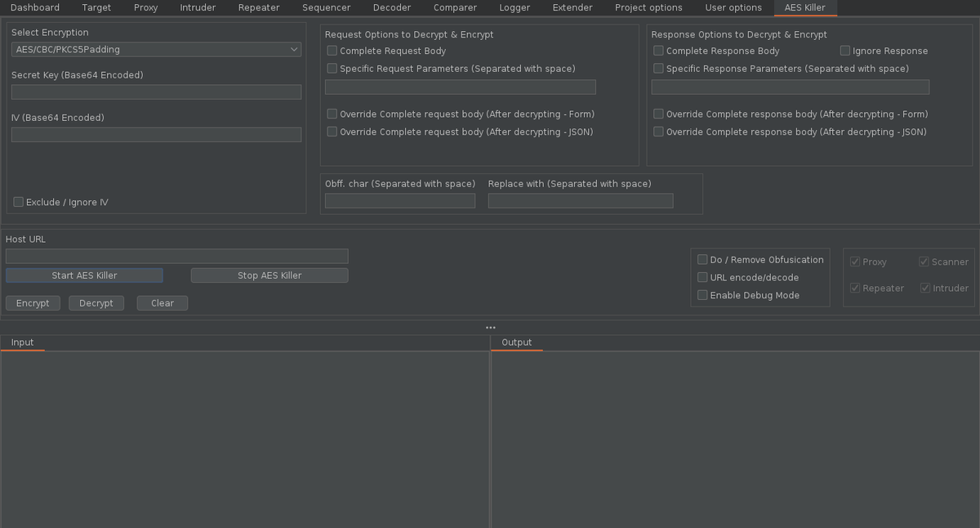This screenshot has width=980, height=528.
Task: Open the Extender tab
Action: coord(572,7)
